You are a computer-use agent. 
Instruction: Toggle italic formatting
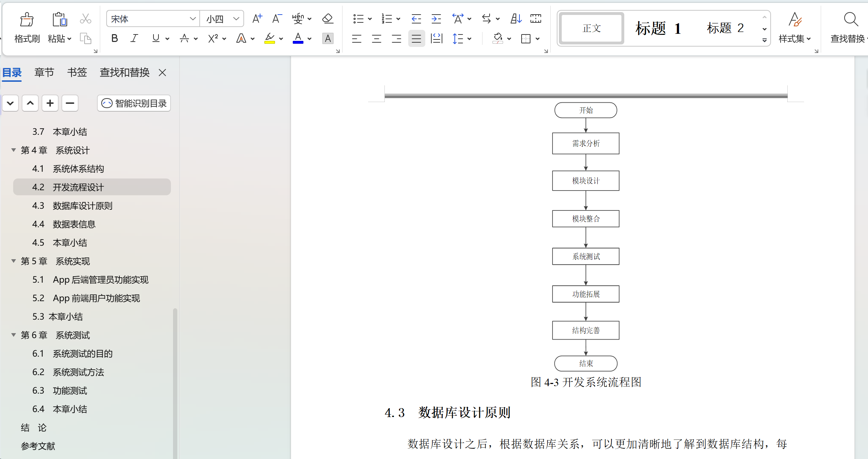(x=134, y=38)
